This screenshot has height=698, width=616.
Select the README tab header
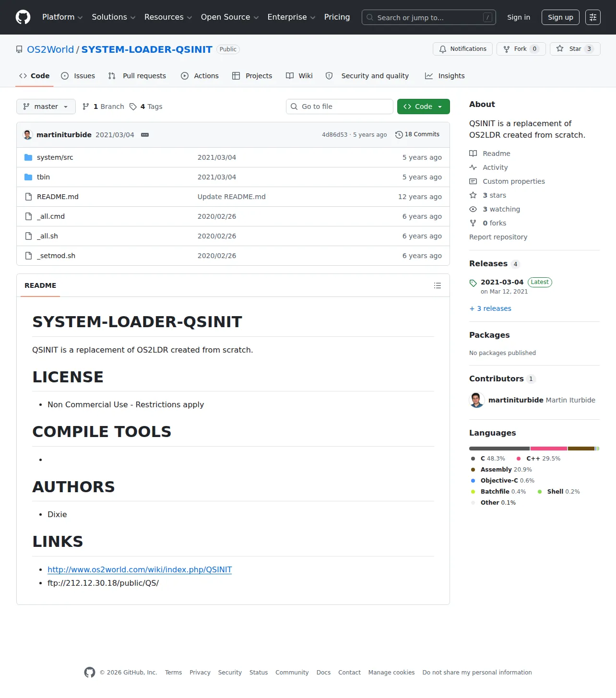pos(40,285)
